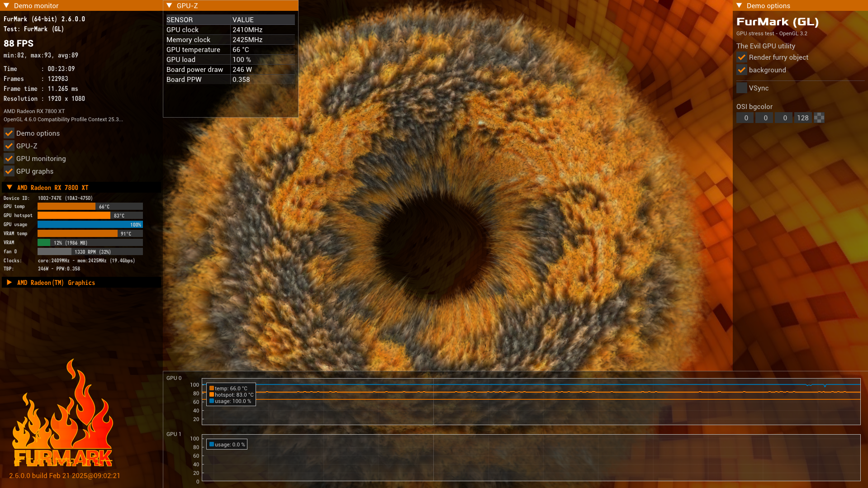Disable Render furry object option
Screen dimensions: 868x488
741,57
